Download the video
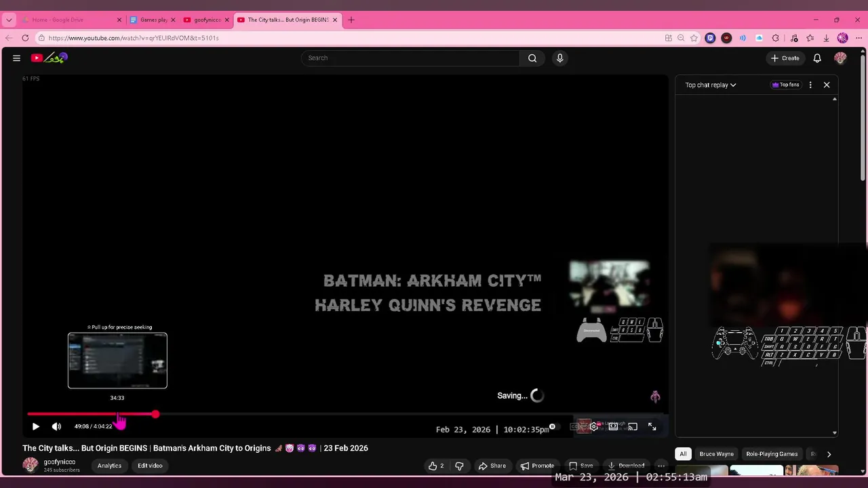 [626, 466]
